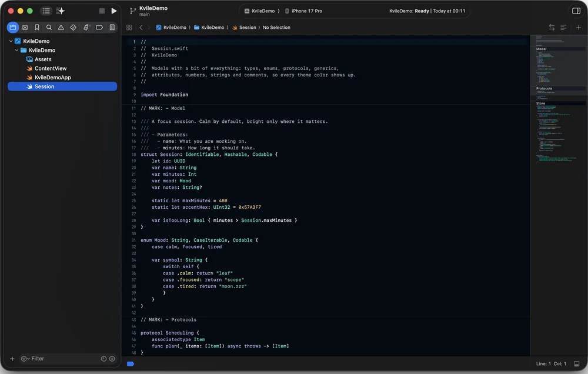This screenshot has width=588, height=374.
Task: Open the editor options menu
Action: (563, 28)
